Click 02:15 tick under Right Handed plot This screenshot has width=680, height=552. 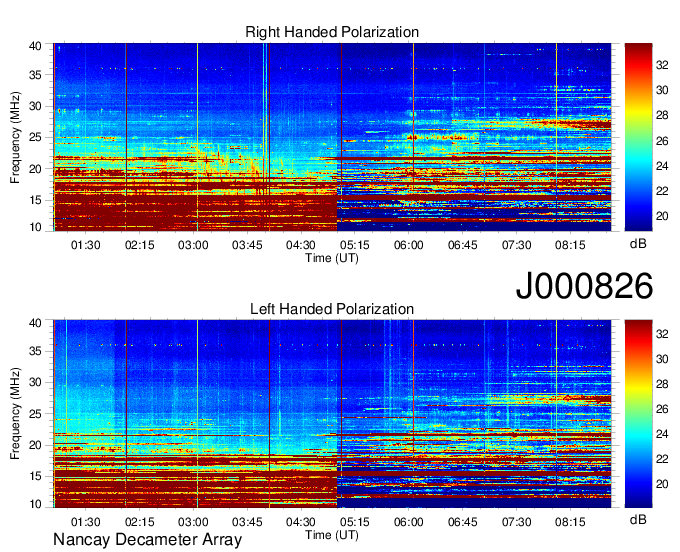139,245
